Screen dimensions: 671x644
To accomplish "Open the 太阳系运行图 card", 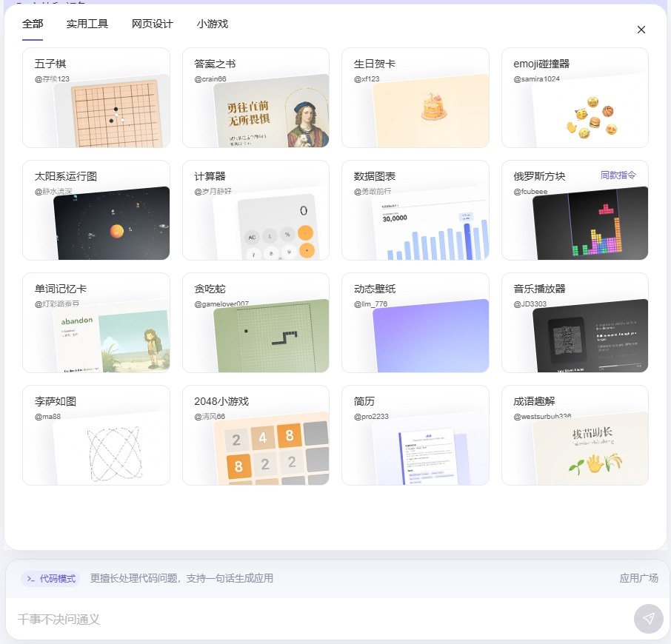I will tap(96, 210).
